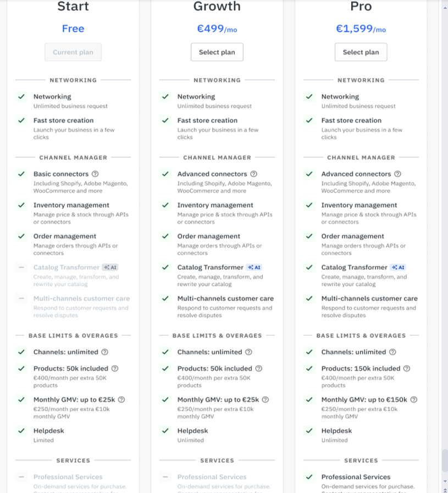Click help icon next to Pro Products: 150k included
Viewport: 448px width, 493px height.
pos(407,368)
